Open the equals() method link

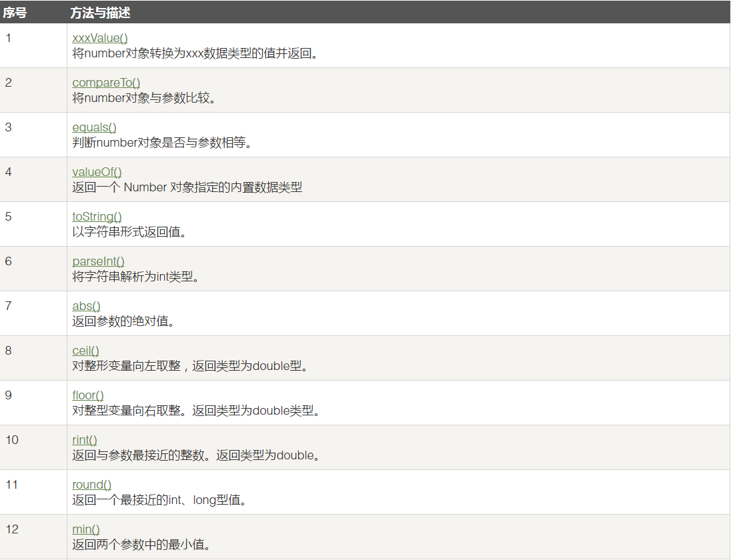point(94,127)
